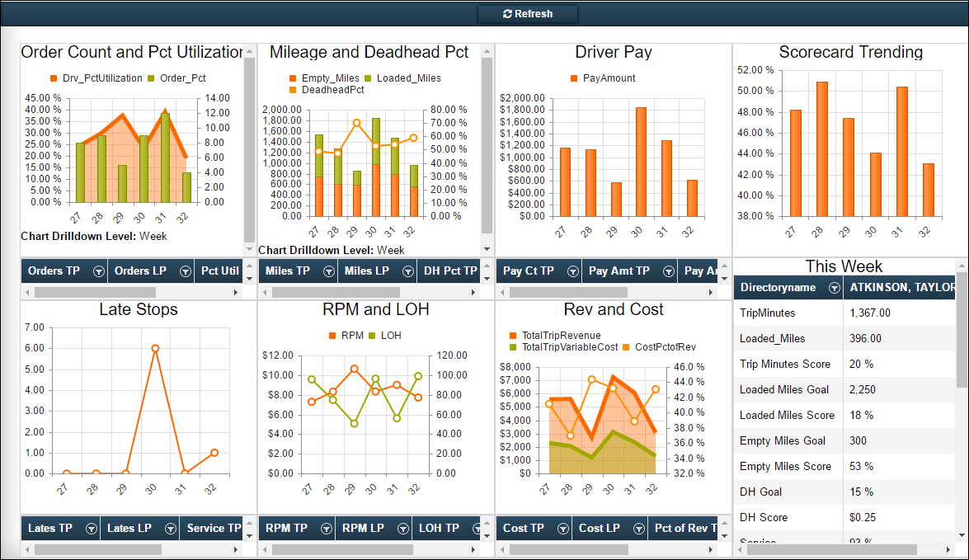Open filter icon for Cost TP column
969x560 pixels.
563,529
